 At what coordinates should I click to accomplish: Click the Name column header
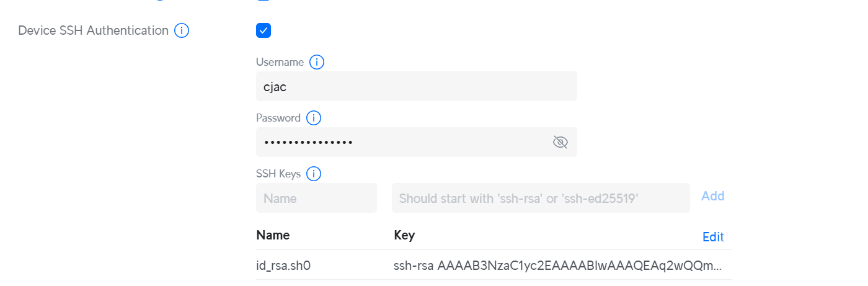pos(273,235)
